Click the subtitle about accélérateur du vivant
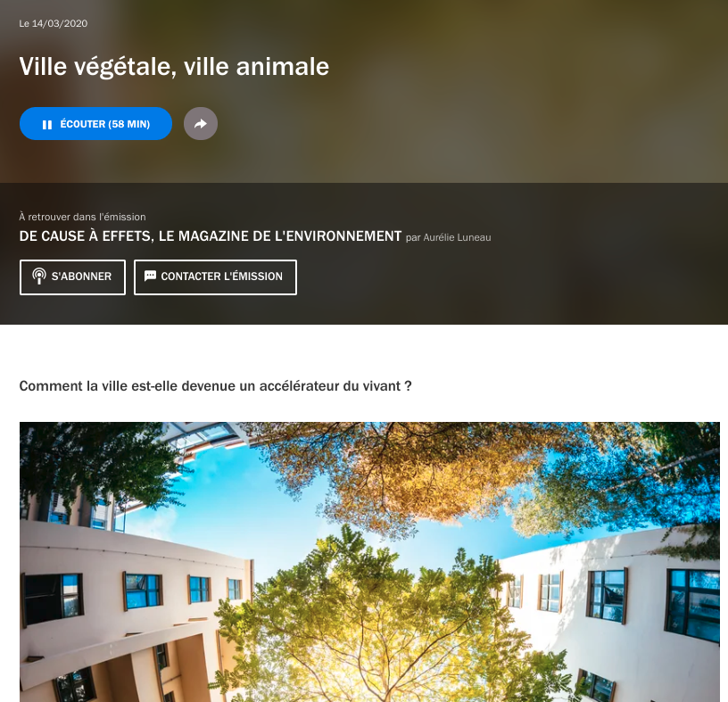The width and height of the screenshot is (728, 702). click(215, 386)
